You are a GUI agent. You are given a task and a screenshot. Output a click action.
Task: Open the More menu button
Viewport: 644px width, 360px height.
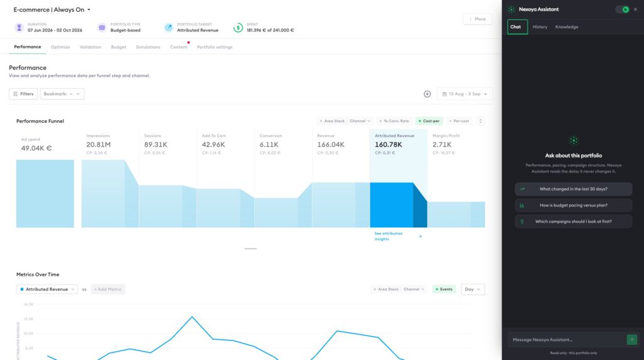(x=477, y=19)
